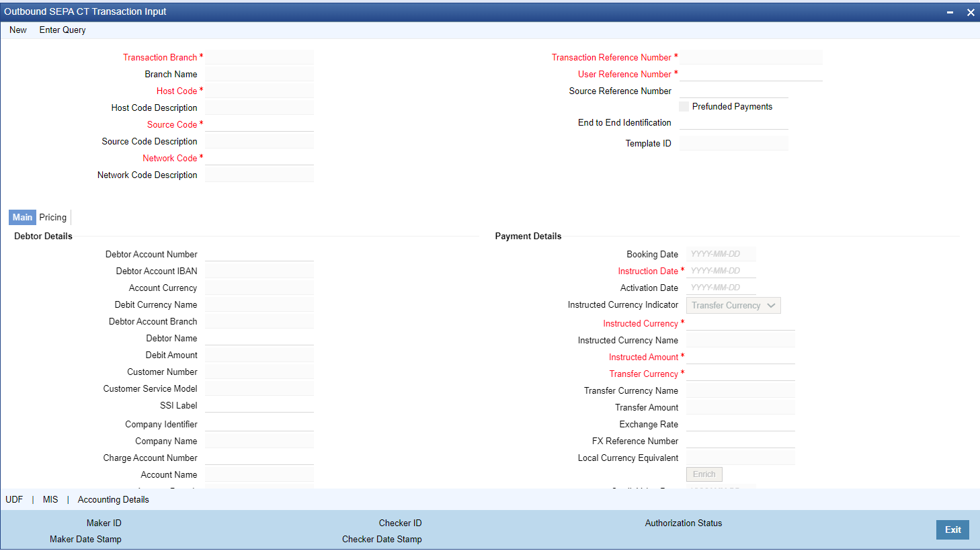Select the Company Name field
The width and height of the screenshot is (980, 551).
[259, 441]
